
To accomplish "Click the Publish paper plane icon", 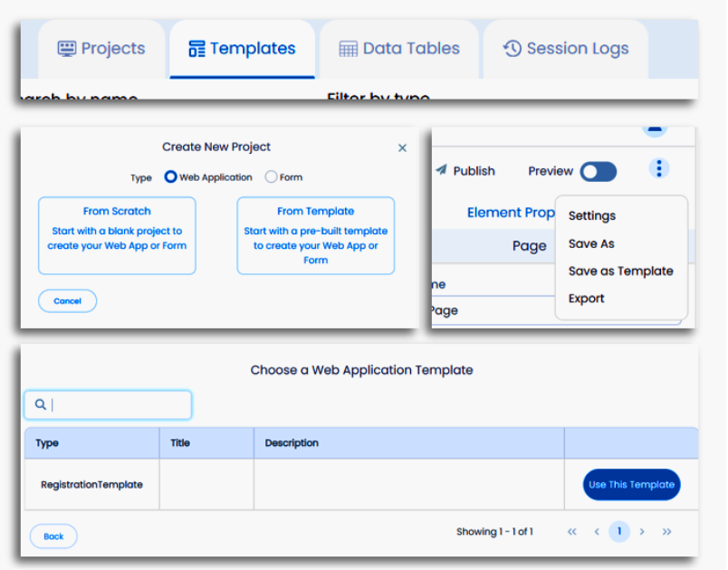I will [x=442, y=170].
